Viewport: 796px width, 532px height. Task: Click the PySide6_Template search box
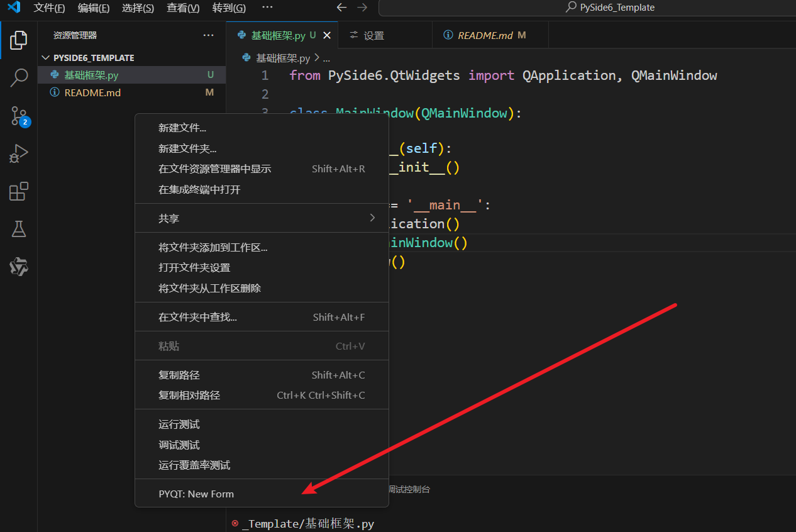click(x=586, y=8)
